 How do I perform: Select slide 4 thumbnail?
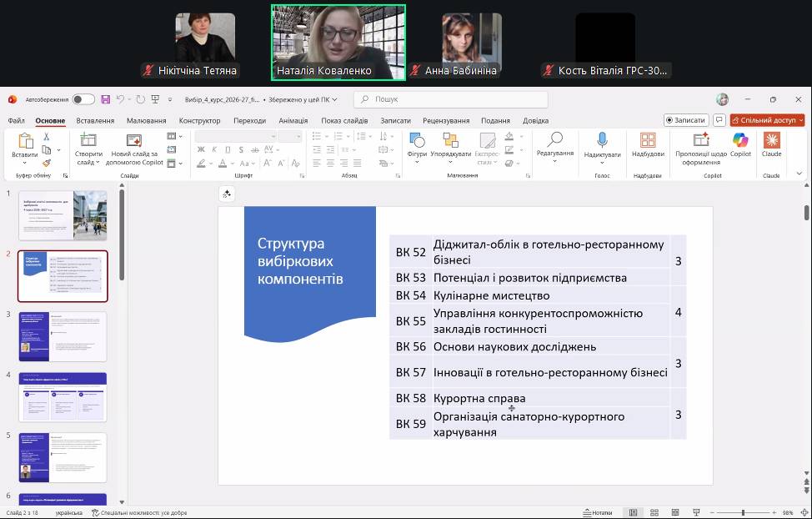click(x=63, y=396)
